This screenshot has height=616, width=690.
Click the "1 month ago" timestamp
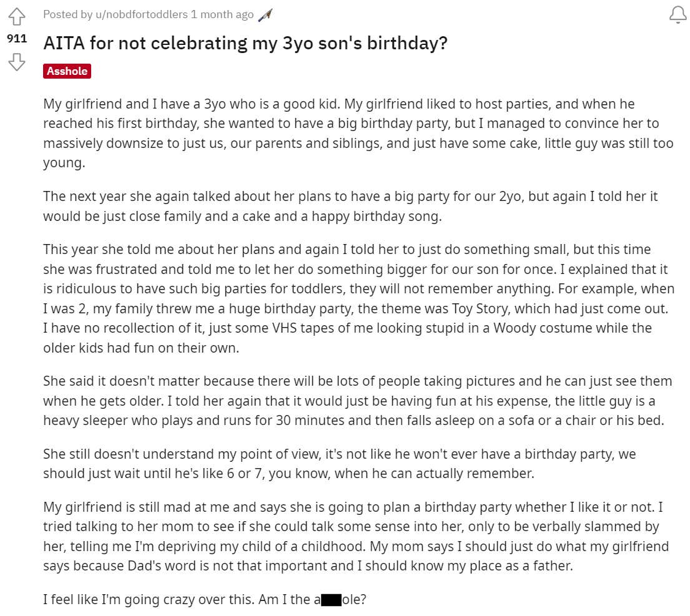pyautogui.click(x=222, y=14)
